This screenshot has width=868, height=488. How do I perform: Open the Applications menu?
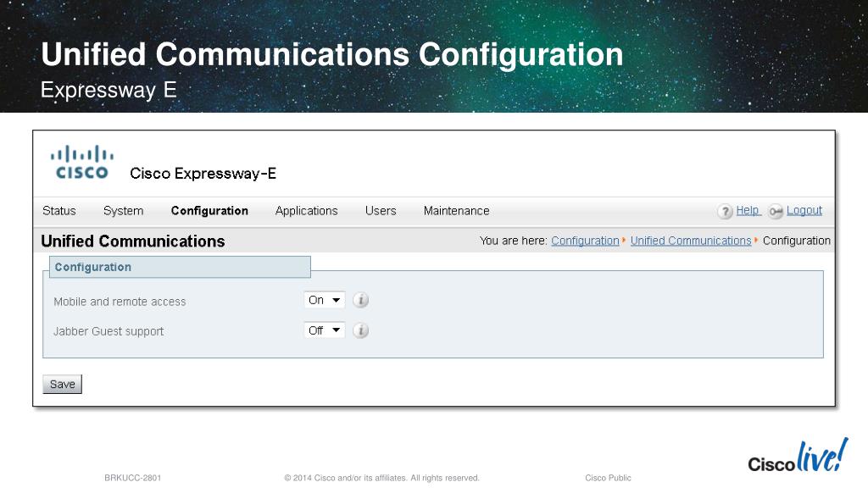[306, 211]
